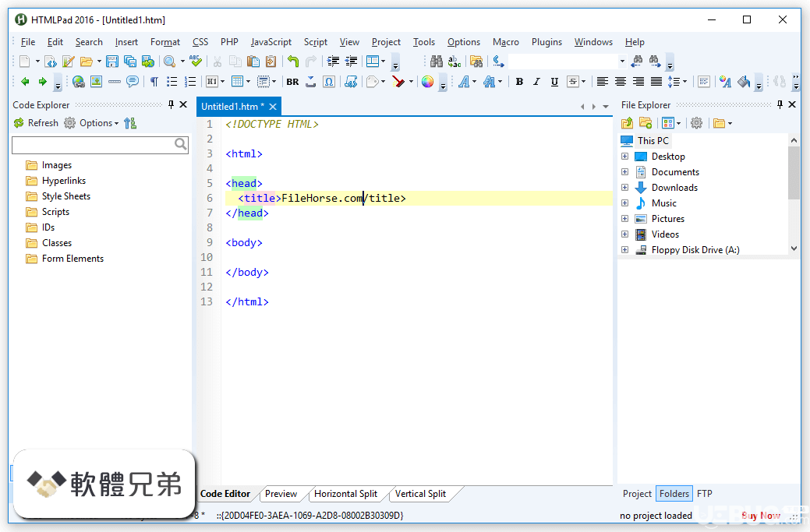The image size is (810, 532).
Task: Click the Find in Files icon
Action: (x=476, y=62)
